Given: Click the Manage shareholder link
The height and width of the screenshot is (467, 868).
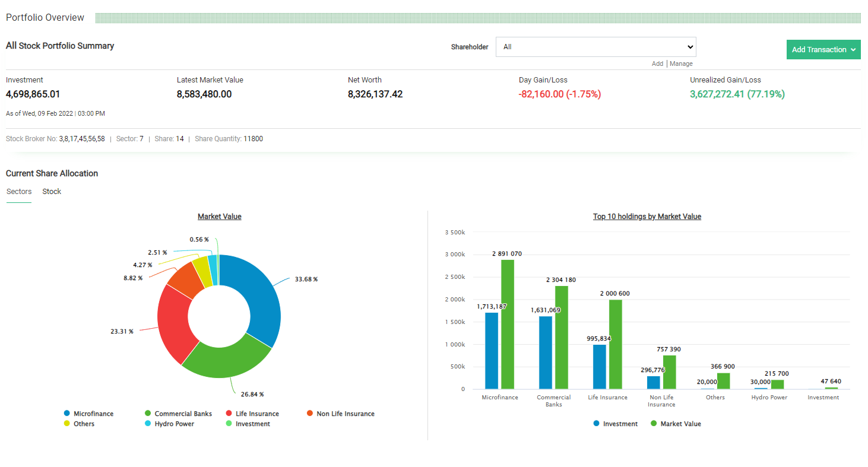Looking at the screenshot, I should 681,63.
